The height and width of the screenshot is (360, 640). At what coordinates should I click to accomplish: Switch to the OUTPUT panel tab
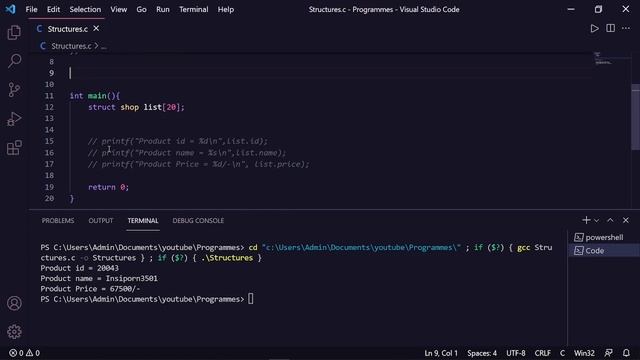(101, 220)
